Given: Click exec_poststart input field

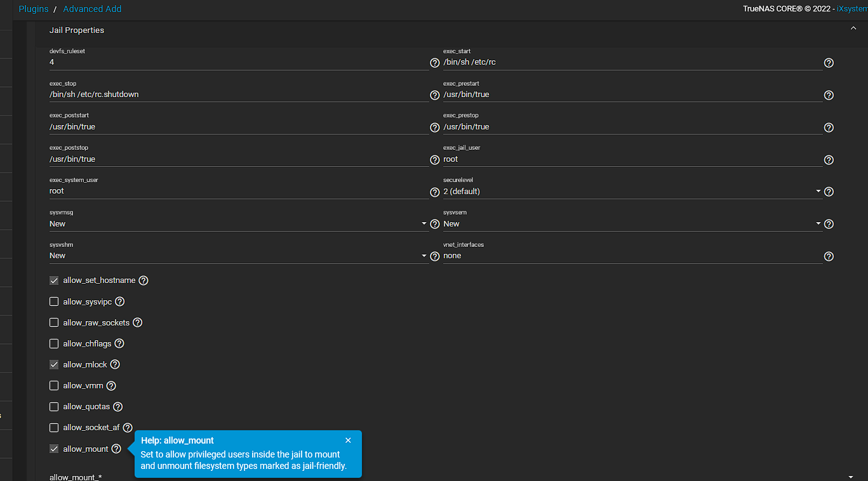Looking at the screenshot, I should click(239, 127).
